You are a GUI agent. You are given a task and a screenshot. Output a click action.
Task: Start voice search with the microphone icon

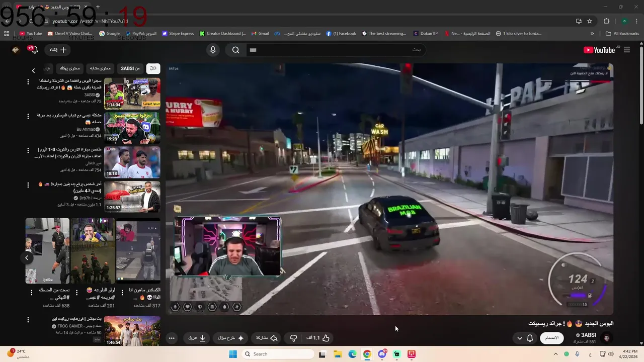(x=213, y=50)
